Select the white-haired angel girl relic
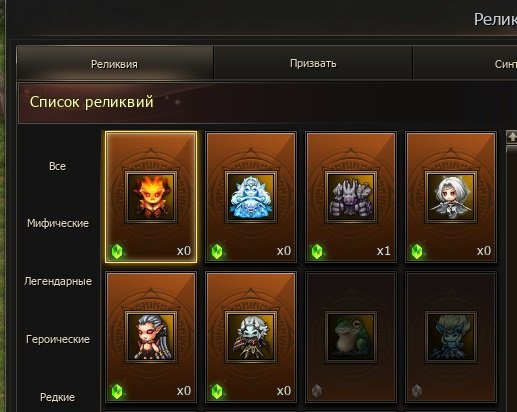Screen dimensions: 517x412 pyautogui.click(x=451, y=197)
